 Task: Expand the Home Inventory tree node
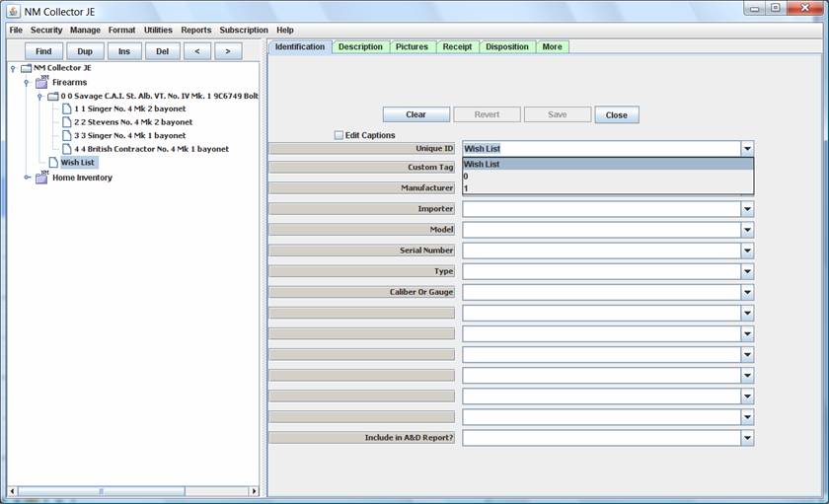(27, 178)
